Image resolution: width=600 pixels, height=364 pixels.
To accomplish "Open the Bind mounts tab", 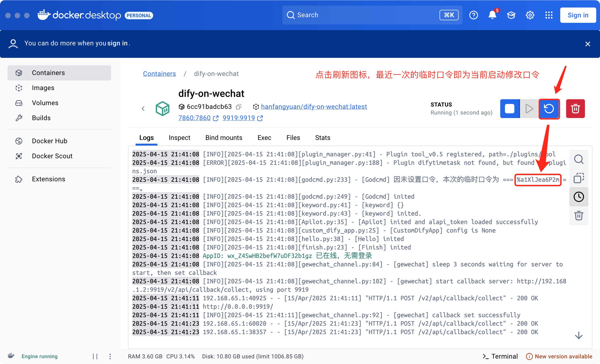I will point(224,138).
